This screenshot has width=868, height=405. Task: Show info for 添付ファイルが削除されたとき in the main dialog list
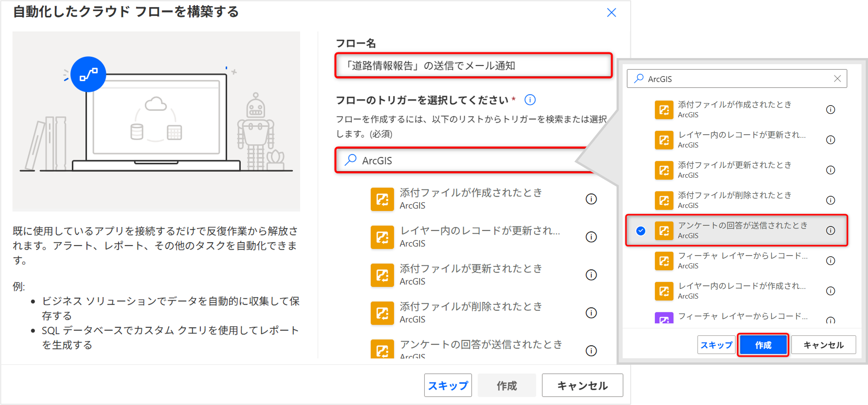point(591,313)
